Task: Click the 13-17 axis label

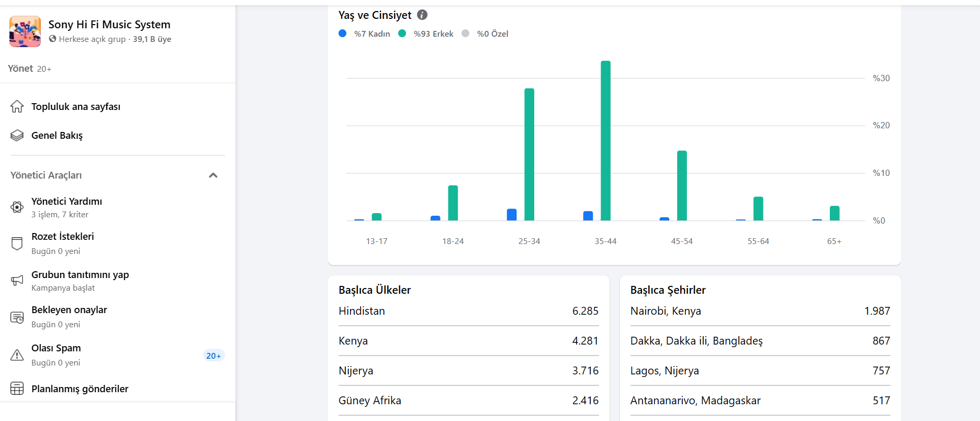Action: click(377, 241)
